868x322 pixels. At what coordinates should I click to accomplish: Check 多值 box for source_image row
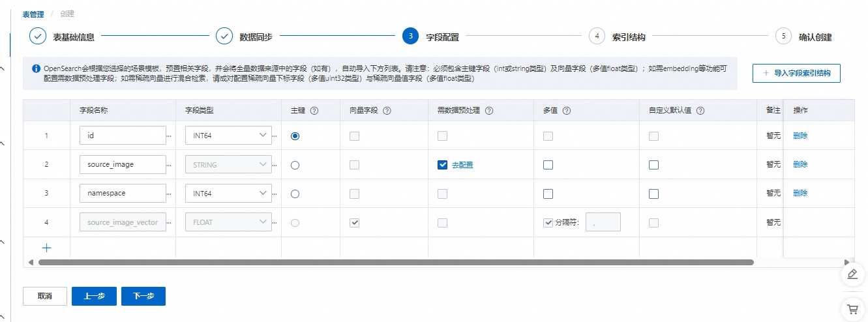tap(548, 165)
